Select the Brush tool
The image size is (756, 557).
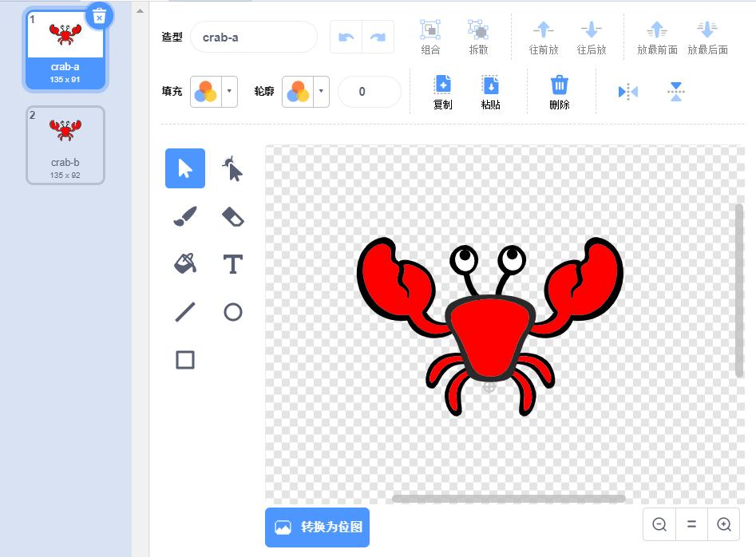[x=185, y=216]
